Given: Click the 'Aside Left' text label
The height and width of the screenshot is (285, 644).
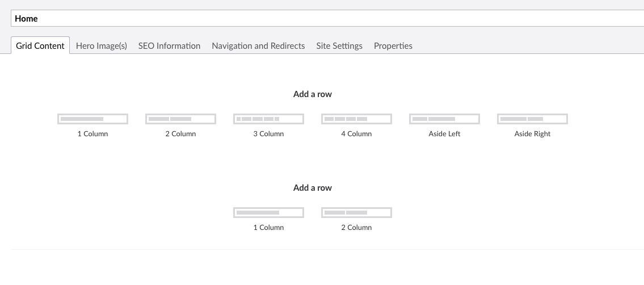Looking at the screenshot, I should tap(444, 134).
